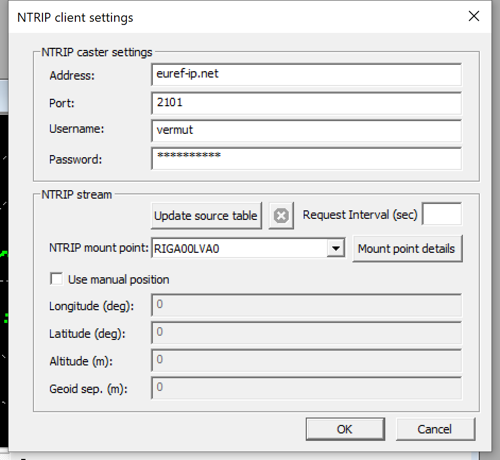Select the RIGA00LVA0 mount point combo box
This screenshot has height=460, width=500.
pyautogui.click(x=248, y=248)
